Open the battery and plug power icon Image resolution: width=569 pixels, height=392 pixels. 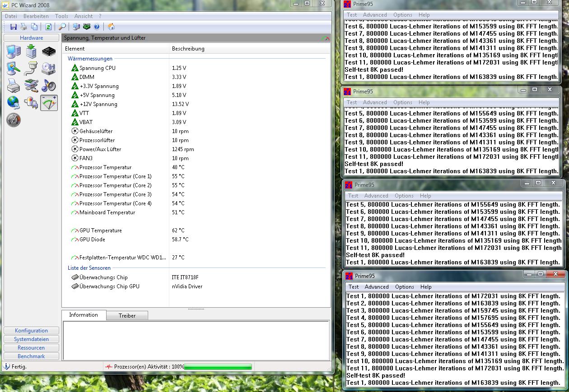(x=31, y=103)
